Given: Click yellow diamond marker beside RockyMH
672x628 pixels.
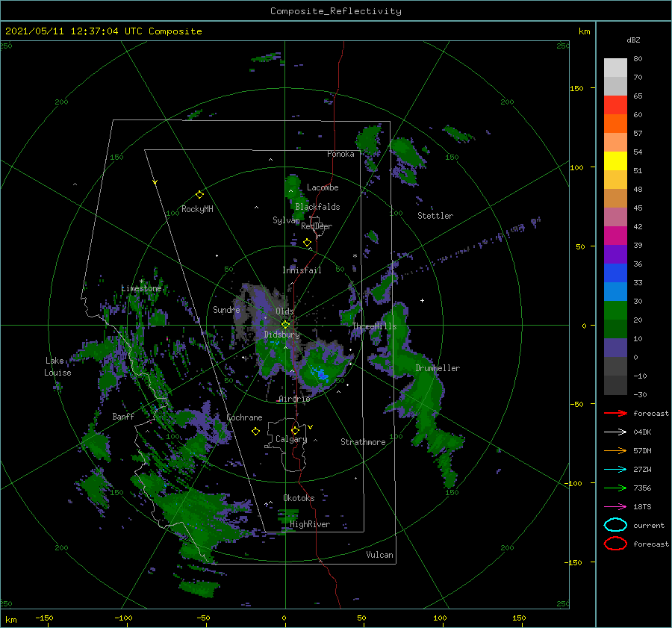Looking at the screenshot, I should point(199,195).
